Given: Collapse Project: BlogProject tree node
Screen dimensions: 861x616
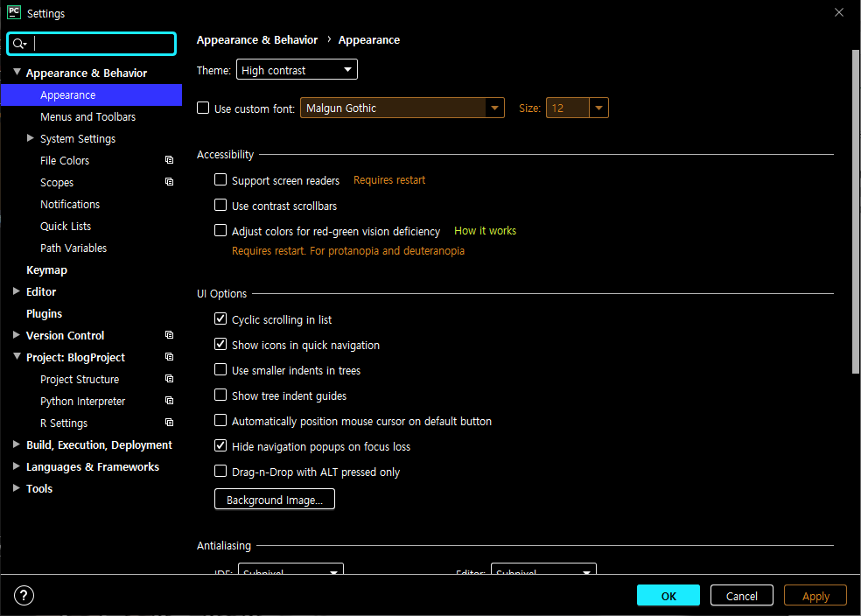Looking at the screenshot, I should pos(17,356).
